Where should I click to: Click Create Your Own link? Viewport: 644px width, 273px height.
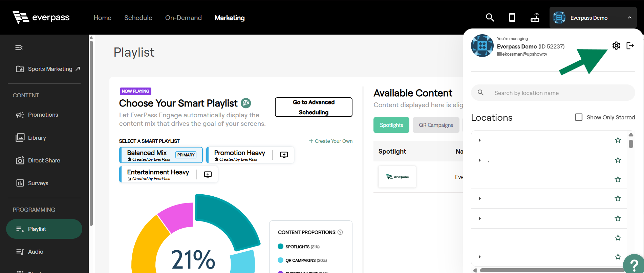(x=331, y=141)
